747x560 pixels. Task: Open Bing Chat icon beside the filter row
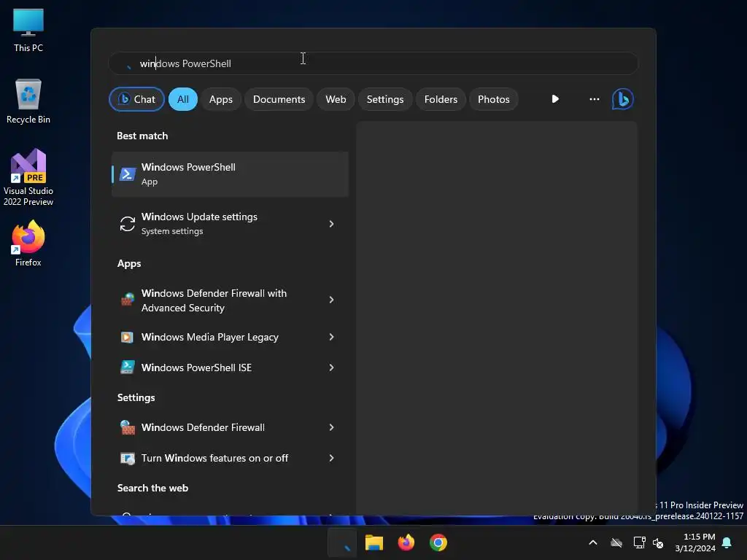[623, 99]
